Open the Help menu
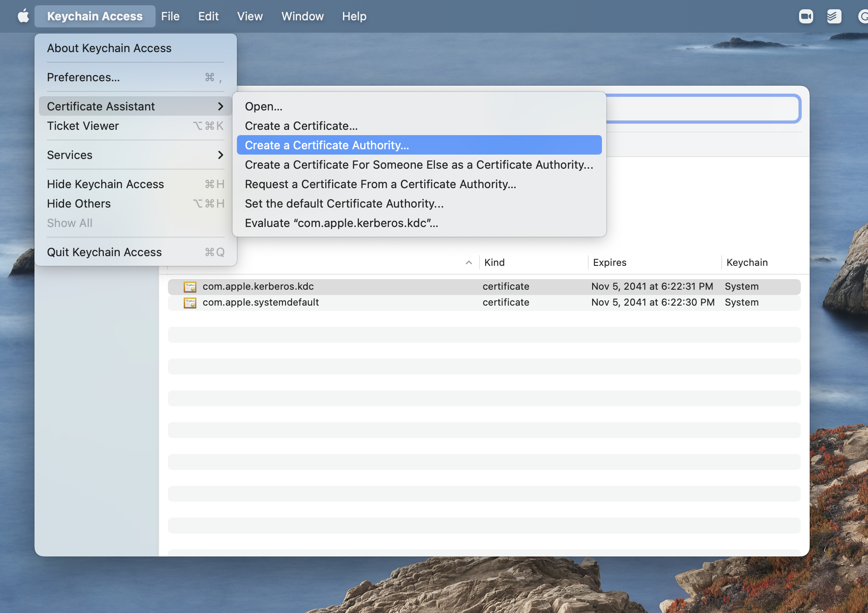 pos(354,16)
